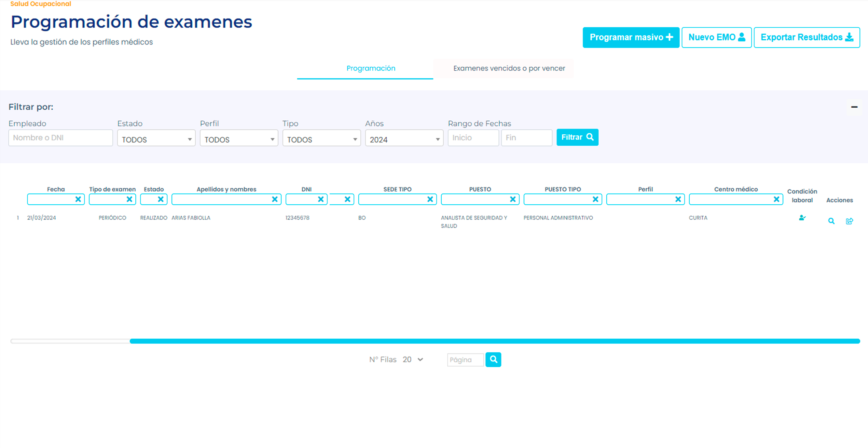The height and width of the screenshot is (448, 868).
Task: Apply filters with Filtrar button
Action: coord(577,137)
